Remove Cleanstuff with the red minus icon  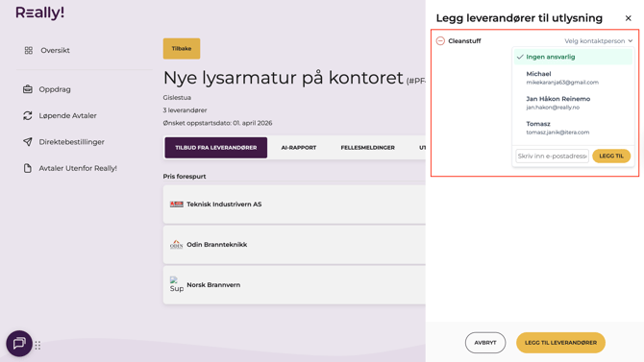(x=440, y=41)
